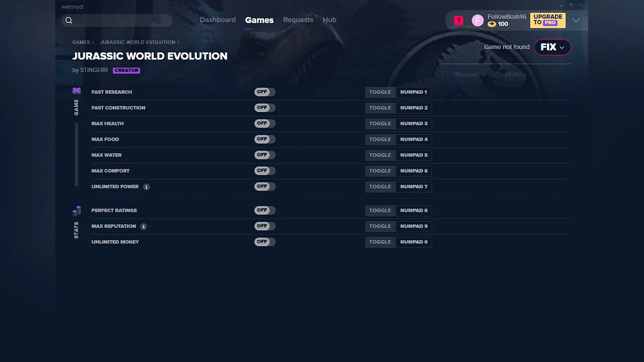Expand the account menu chevron
Screen dimensions: 644x362
click(576, 20)
